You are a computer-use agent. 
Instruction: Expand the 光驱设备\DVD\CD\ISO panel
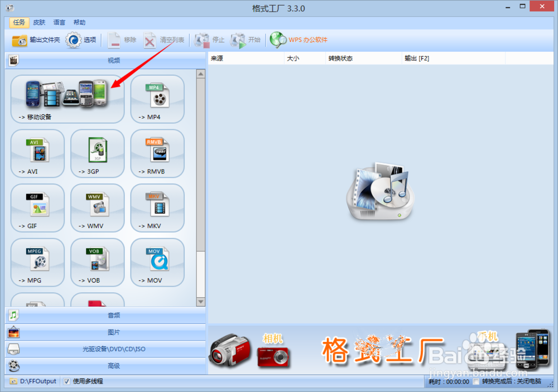105,349
